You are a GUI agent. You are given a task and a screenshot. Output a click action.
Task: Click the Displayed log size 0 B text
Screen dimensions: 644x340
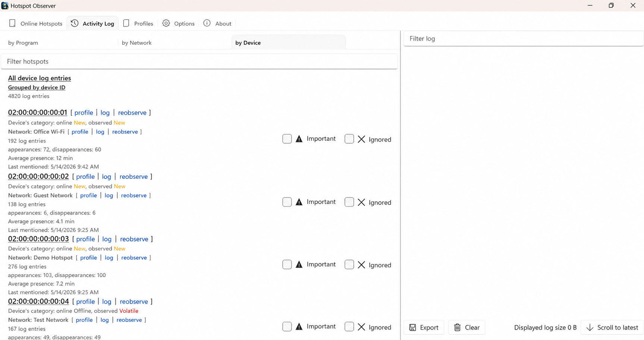point(545,328)
